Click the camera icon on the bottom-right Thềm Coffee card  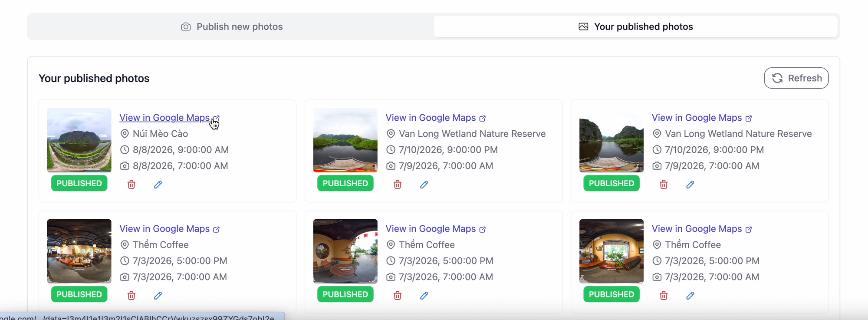tap(657, 277)
